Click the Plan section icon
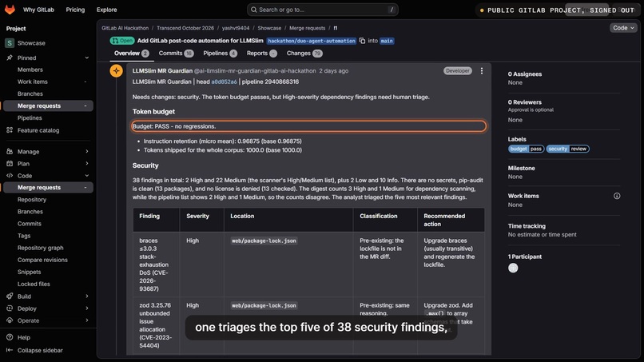The height and width of the screenshot is (362, 644). 10,164
